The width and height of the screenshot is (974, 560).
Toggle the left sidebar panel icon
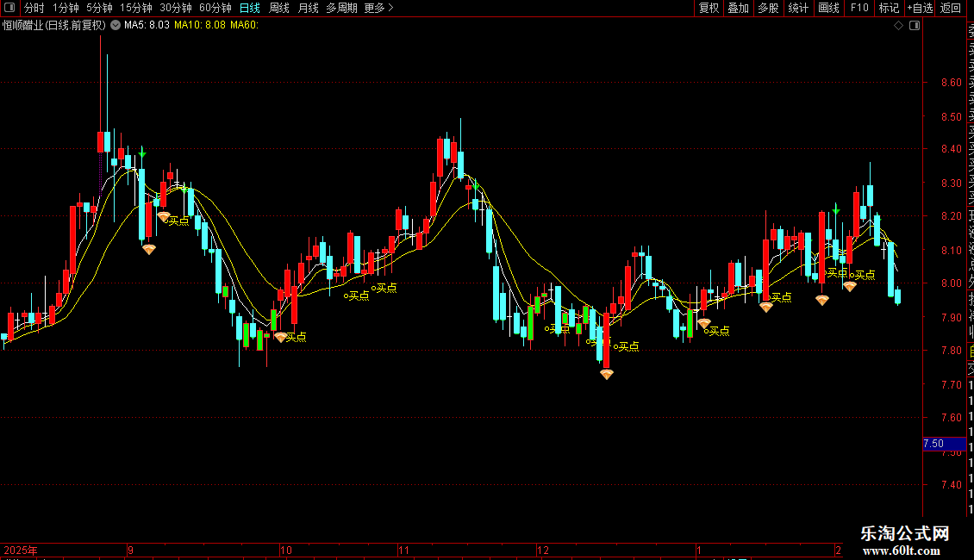tap(9, 8)
